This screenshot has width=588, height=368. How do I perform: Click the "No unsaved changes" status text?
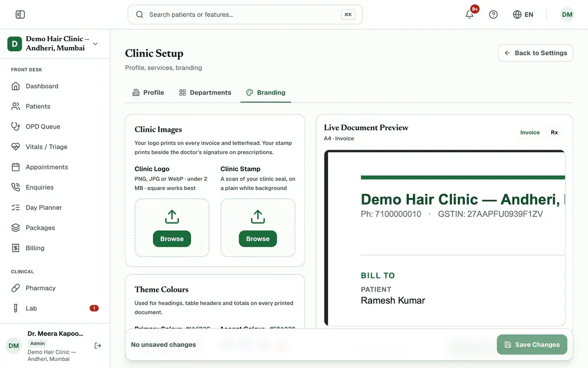[163, 344]
